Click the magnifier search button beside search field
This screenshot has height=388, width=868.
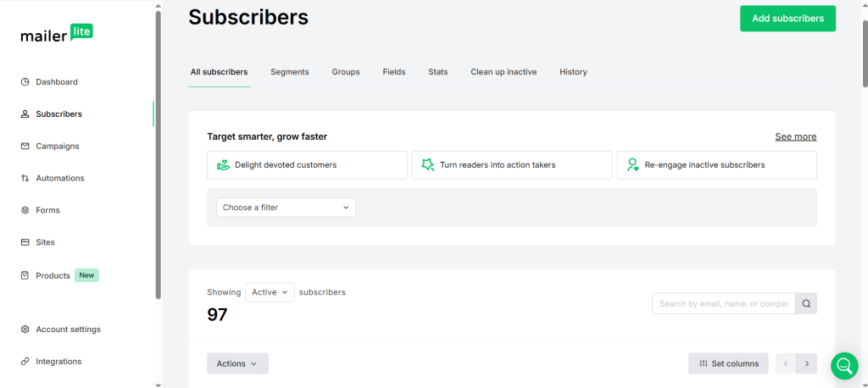pyautogui.click(x=806, y=303)
